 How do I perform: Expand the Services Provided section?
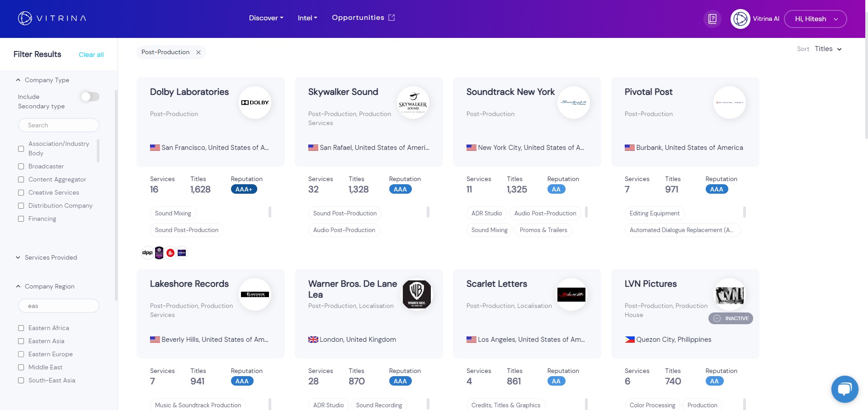46,257
